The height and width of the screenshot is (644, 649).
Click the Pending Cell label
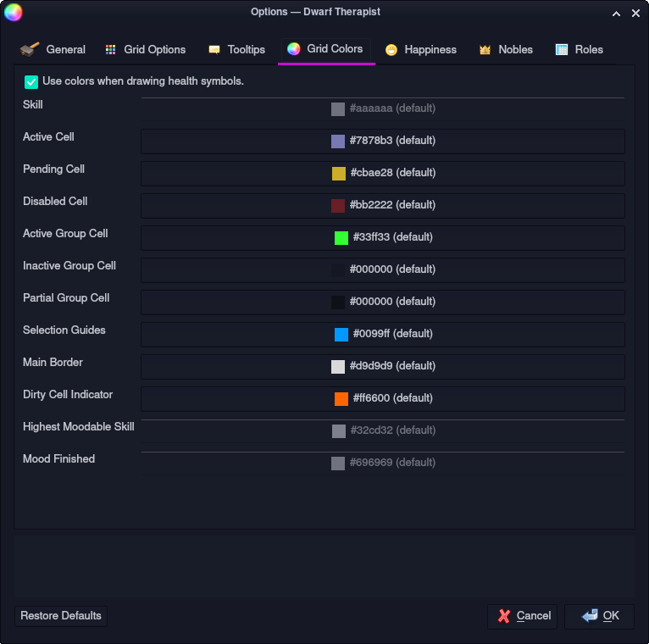click(x=54, y=169)
